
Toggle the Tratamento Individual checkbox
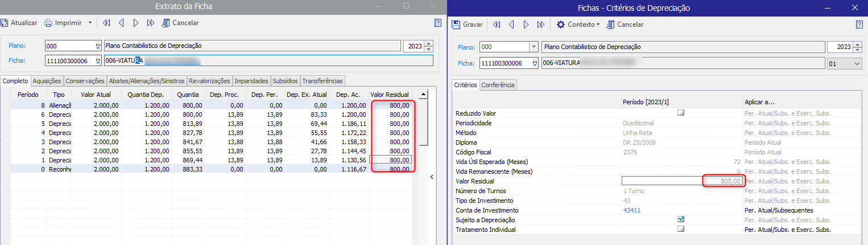tap(680, 229)
